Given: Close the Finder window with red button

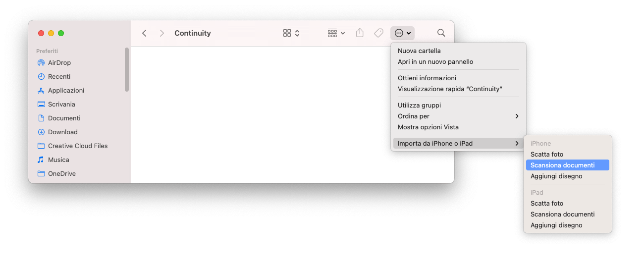Looking at the screenshot, I should (41, 33).
